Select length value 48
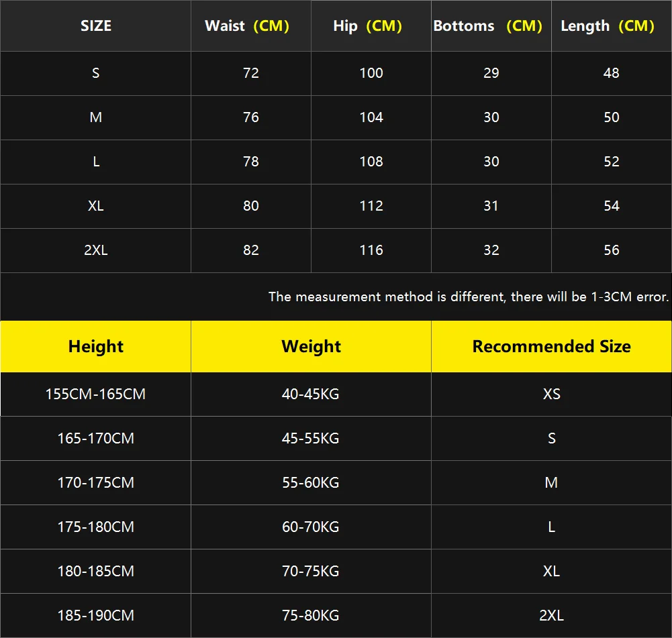The image size is (672, 638). click(x=612, y=73)
